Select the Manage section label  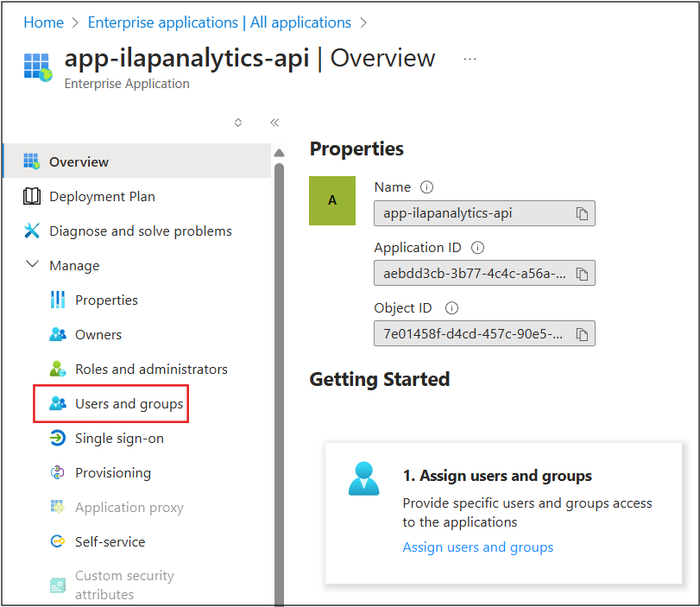[x=74, y=266]
